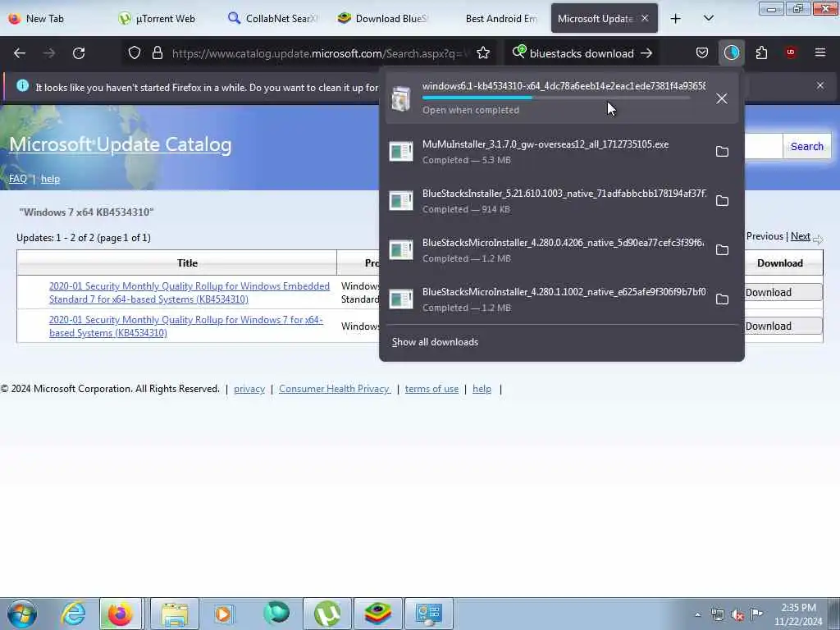Screen dimensions: 840x630
Task: Open the terms of use link
Action: pyautogui.click(x=431, y=389)
